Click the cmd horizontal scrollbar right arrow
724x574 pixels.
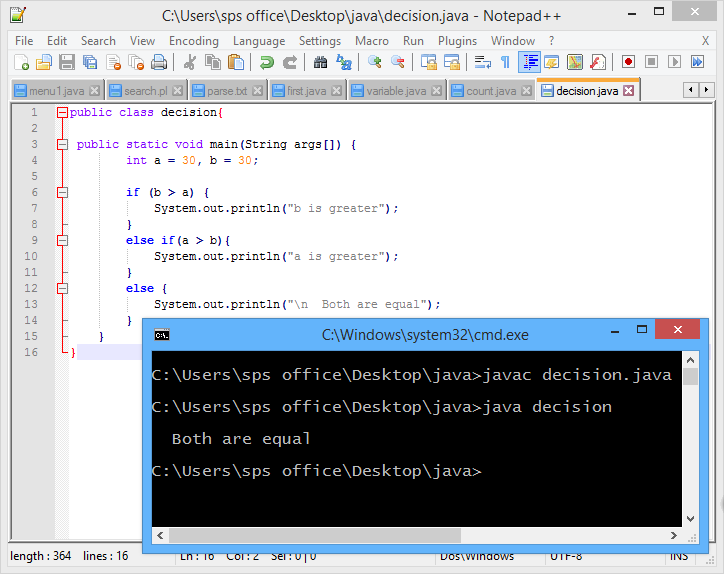click(x=674, y=535)
